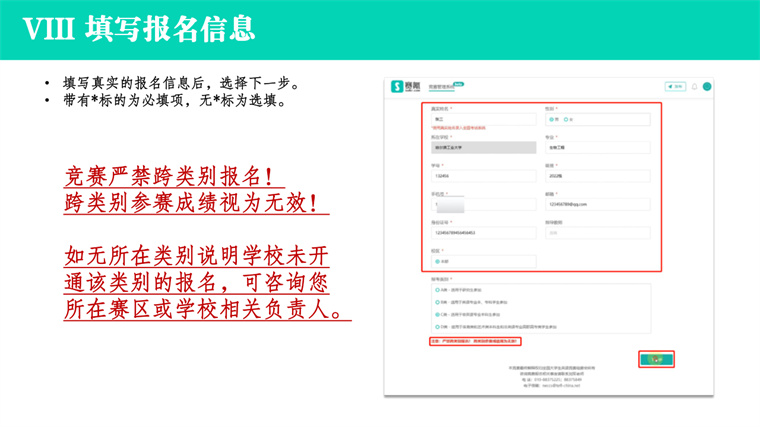Click the 邮箱 email input field
The height and width of the screenshot is (427, 760).
tap(597, 204)
